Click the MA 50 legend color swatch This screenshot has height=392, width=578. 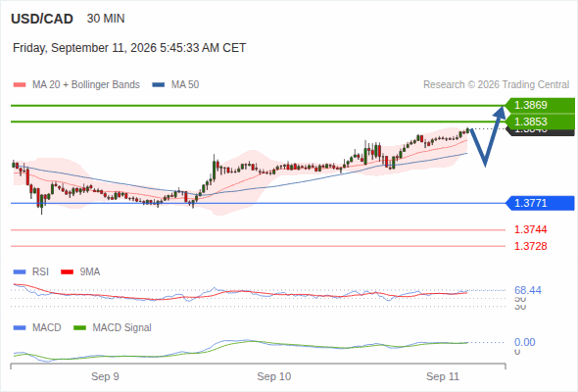click(x=159, y=85)
